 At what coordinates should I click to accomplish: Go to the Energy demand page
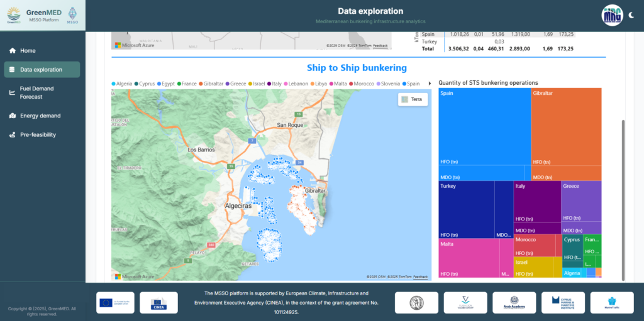pyautogui.click(x=40, y=116)
